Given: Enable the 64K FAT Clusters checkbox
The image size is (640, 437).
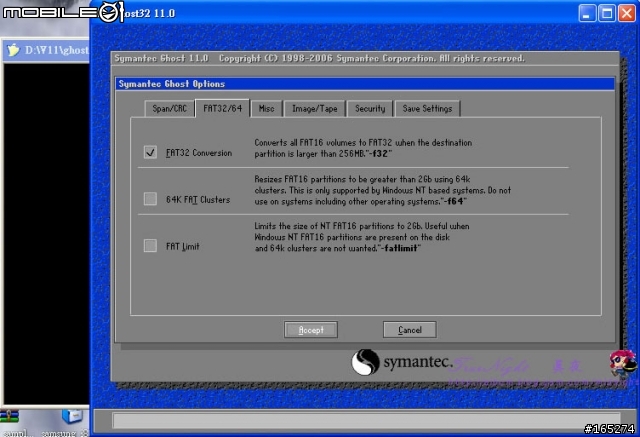Looking at the screenshot, I should (x=150, y=199).
